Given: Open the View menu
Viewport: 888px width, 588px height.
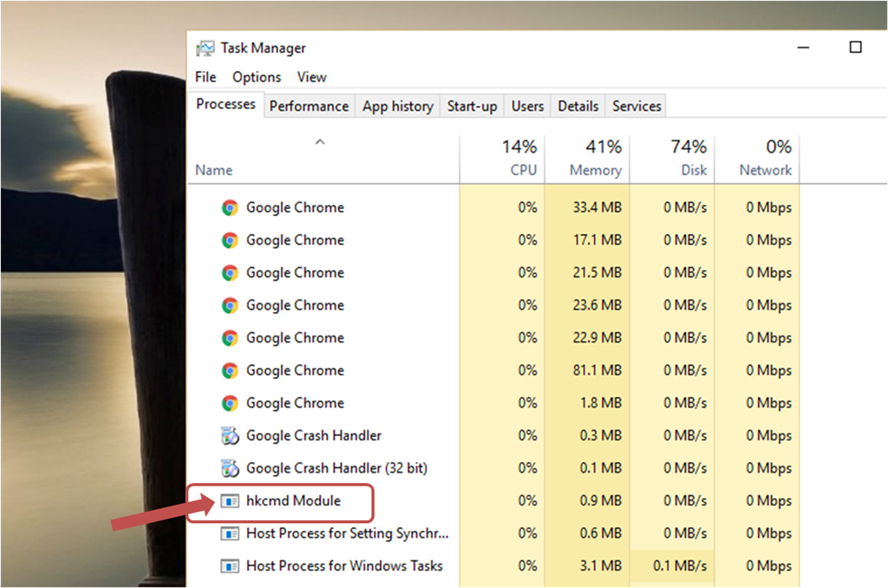Looking at the screenshot, I should pyautogui.click(x=311, y=77).
